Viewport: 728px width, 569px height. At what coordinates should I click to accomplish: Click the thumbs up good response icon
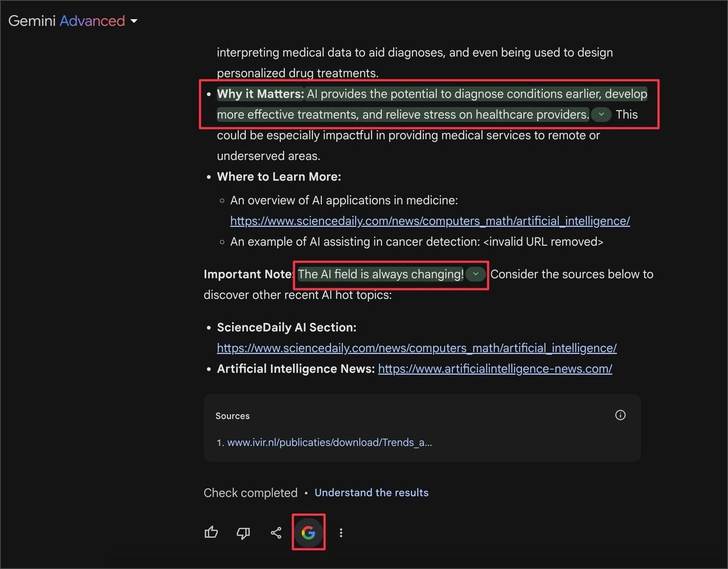(x=211, y=532)
